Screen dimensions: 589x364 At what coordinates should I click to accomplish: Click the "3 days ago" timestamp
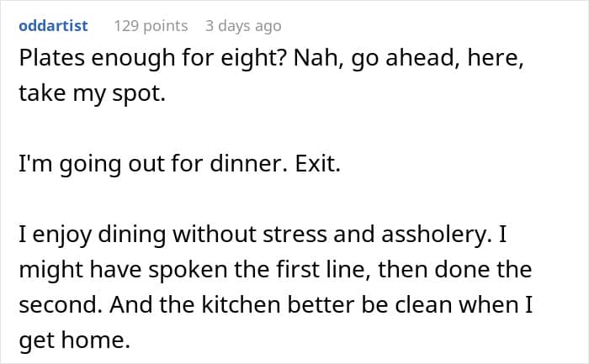[x=243, y=26]
